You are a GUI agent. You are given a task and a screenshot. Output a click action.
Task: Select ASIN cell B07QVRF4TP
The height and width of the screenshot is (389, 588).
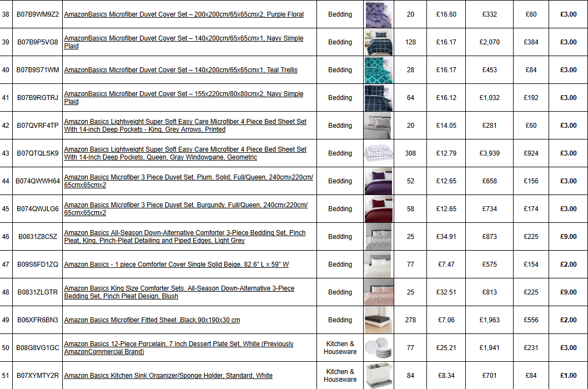(x=38, y=126)
